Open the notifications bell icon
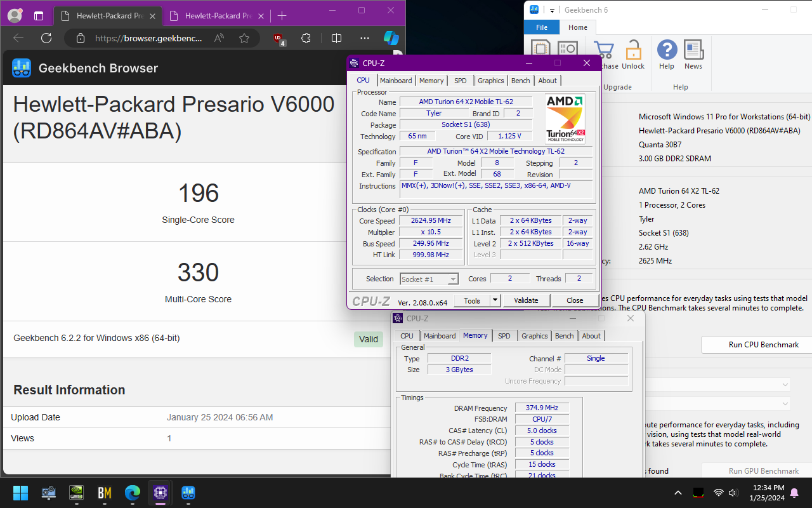Screen dimensions: 812x508 (794, 493)
